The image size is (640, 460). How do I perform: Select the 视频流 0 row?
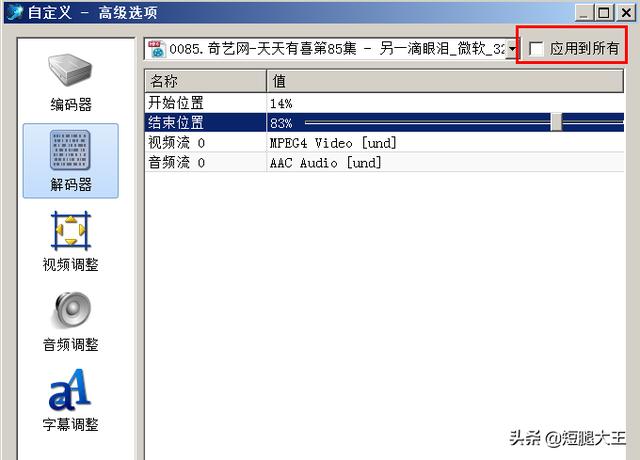coord(384,142)
